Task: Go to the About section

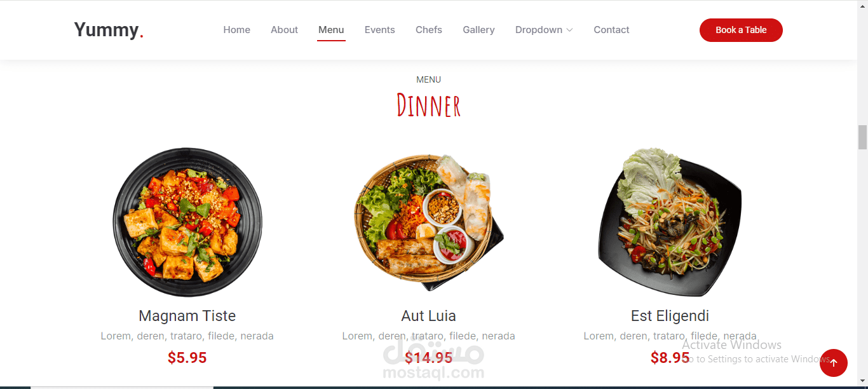Action: tap(284, 30)
